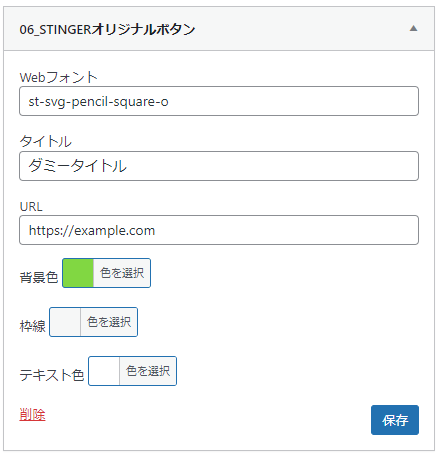Click 色を選択 button for テキスト色

click(148, 371)
